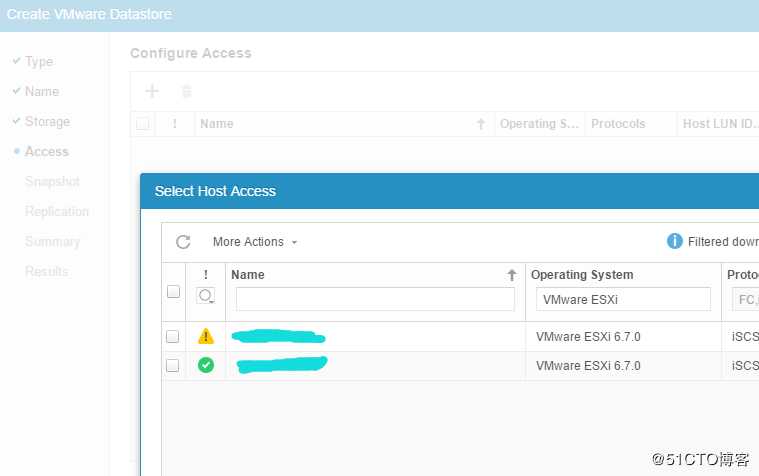Image resolution: width=759 pixels, height=476 pixels.
Task: Click the Operating System filter field
Action: [623, 299]
